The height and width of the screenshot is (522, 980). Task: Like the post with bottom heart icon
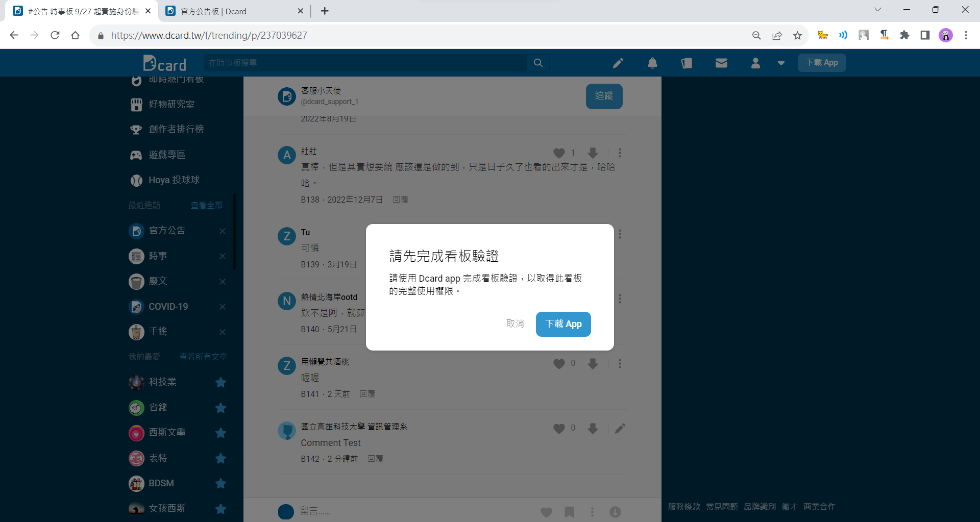pyautogui.click(x=546, y=512)
